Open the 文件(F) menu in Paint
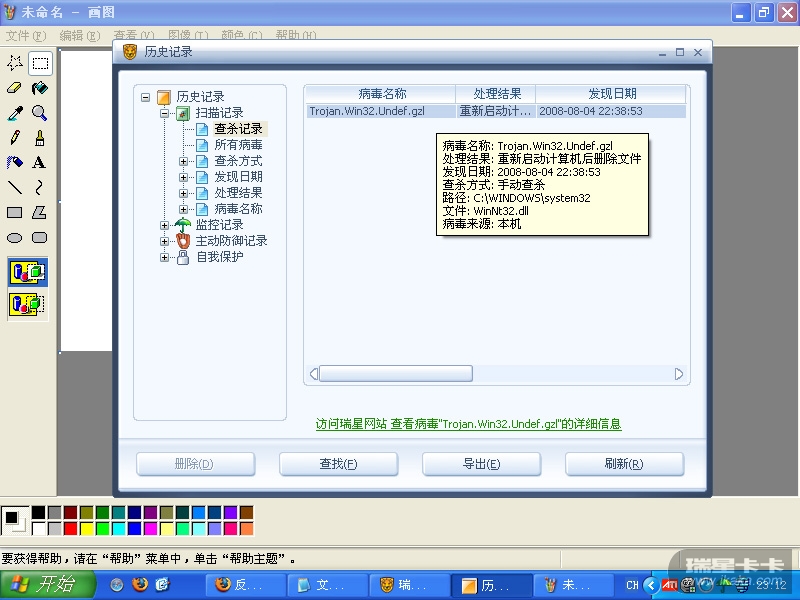This screenshot has height=600, width=800. pyautogui.click(x=26, y=35)
